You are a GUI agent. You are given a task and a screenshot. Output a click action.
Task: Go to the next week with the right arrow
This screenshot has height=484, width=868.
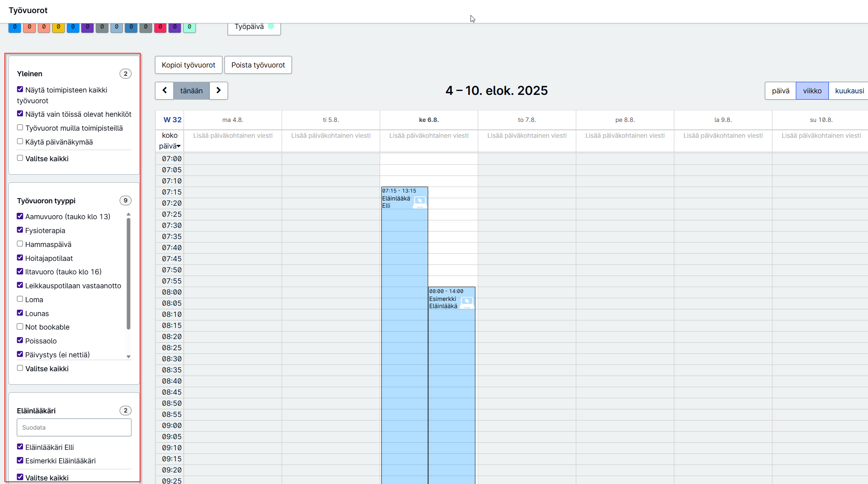coord(218,91)
